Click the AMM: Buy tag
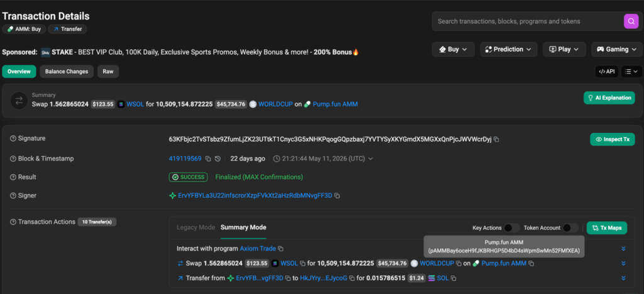The width and height of the screenshot is (644, 294). [25, 29]
